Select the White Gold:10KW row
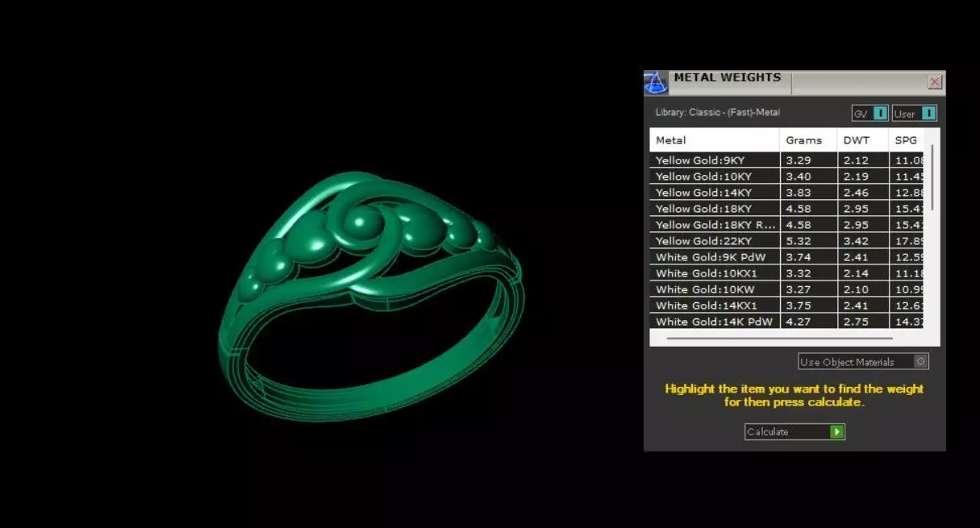980x528 pixels. pyautogui.click(x=786, y=289)
